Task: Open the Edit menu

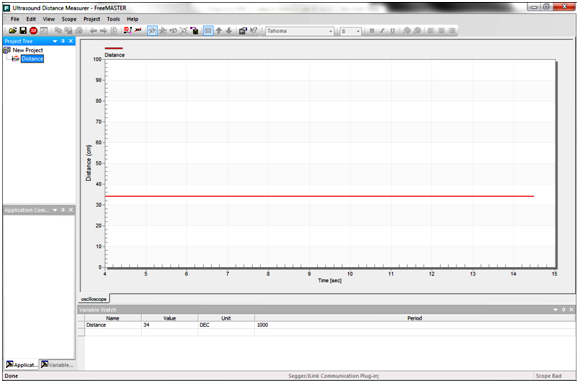Action: [31, 19]
